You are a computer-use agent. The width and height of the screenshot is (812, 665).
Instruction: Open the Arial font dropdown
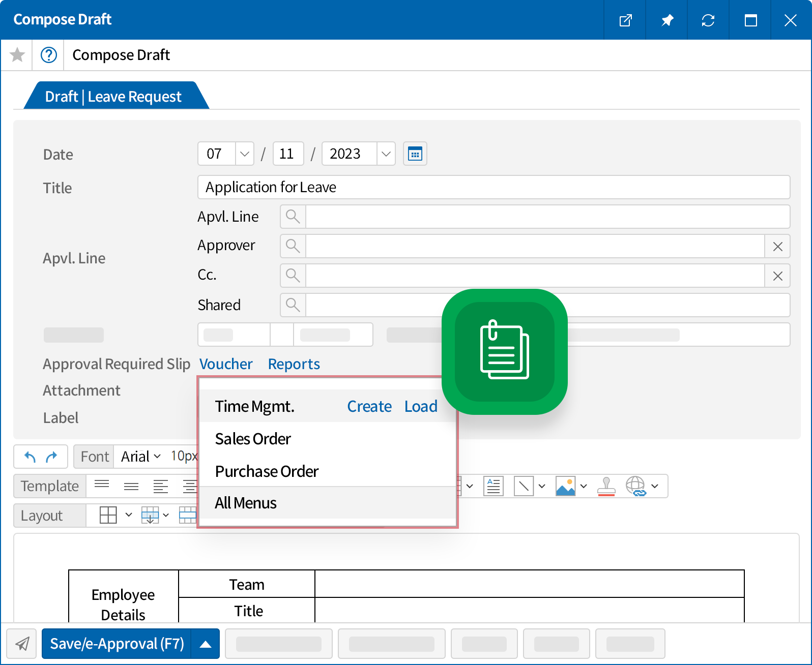pyautogui.click(x=140, y=457)
